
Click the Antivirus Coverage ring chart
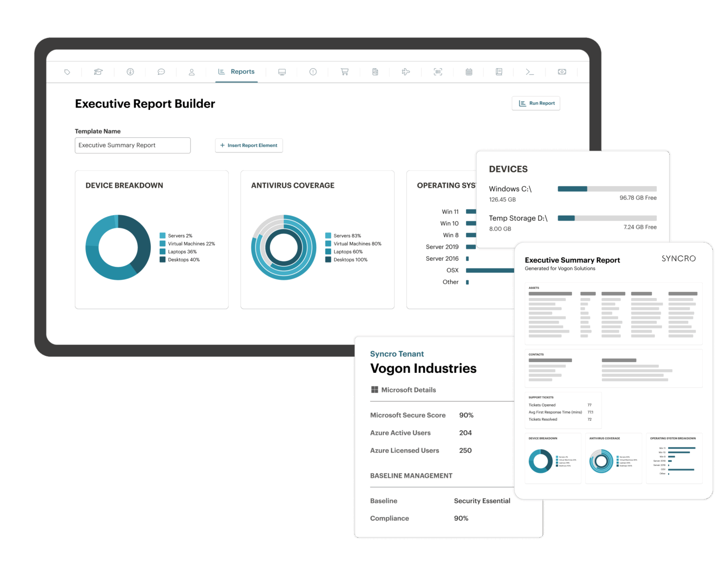click(283, 247)
